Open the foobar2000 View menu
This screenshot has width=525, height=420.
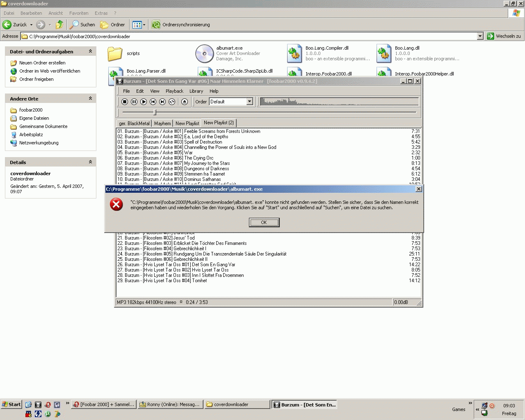pos(155,91)
